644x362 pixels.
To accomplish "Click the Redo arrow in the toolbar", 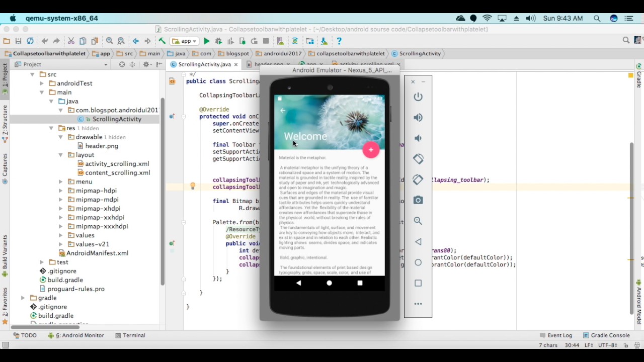I will tap(56, 41).
